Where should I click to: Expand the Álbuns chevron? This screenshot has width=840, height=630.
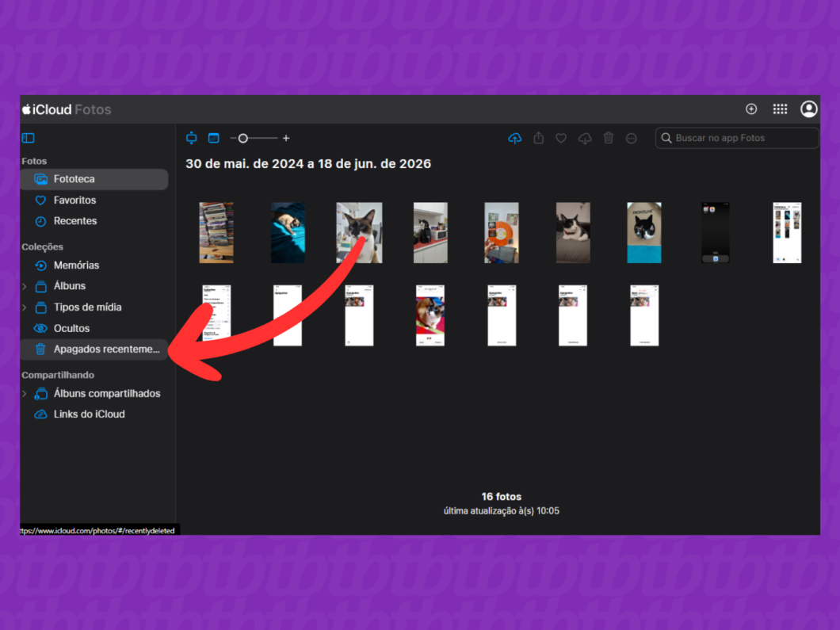pos(25,287)
